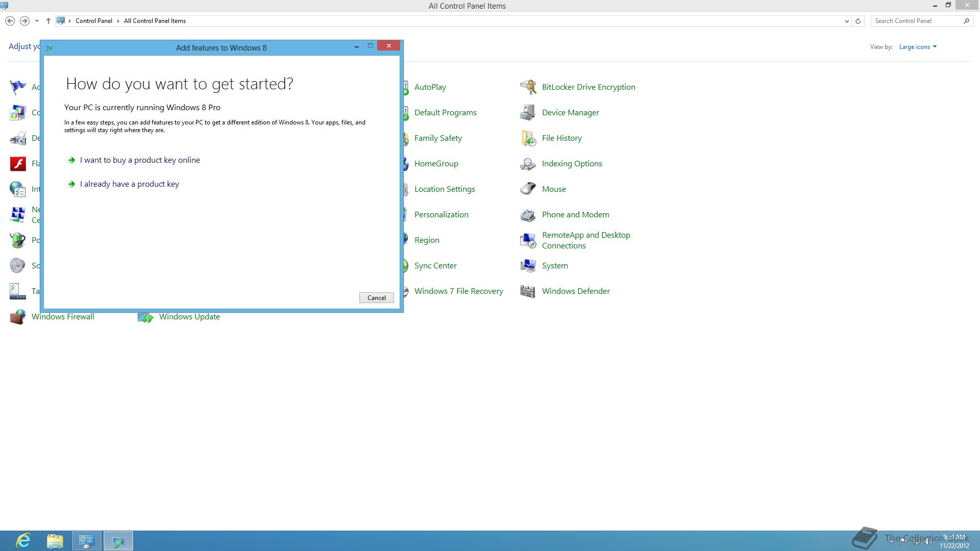Minimize the Add features to Windows 8 dialog

pos(357,46)
